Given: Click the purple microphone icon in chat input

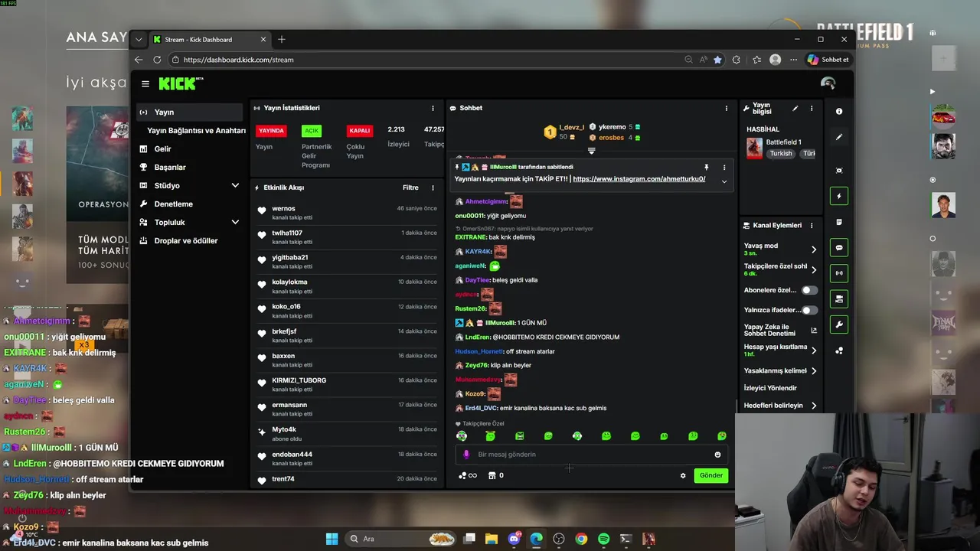Looking at the screenshot, I should pyautogui.click(x=466, y=455).
